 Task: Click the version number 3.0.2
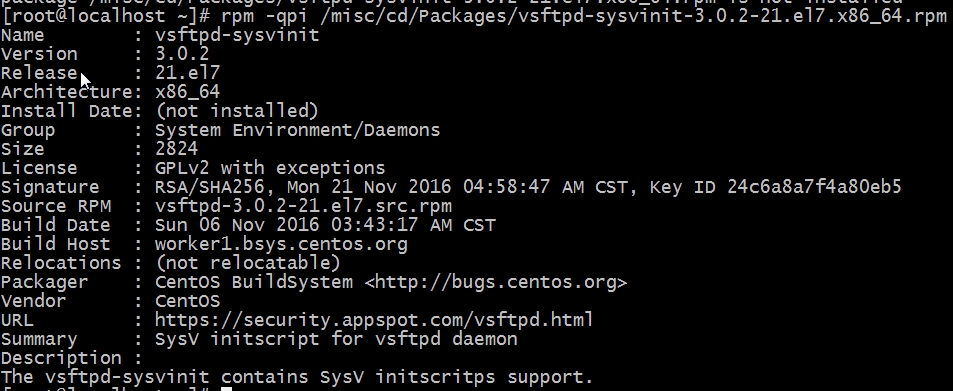coord(182,54)
